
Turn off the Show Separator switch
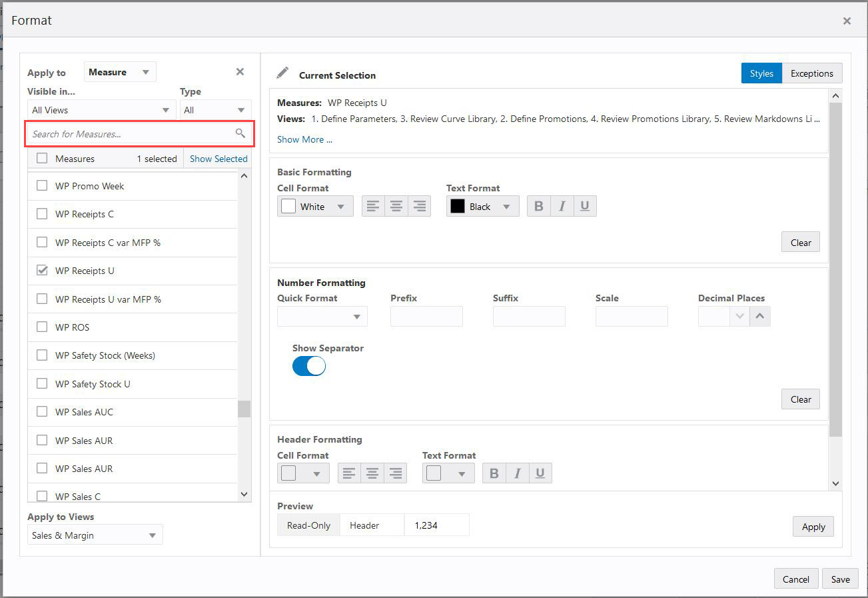[x=309, y=366]
